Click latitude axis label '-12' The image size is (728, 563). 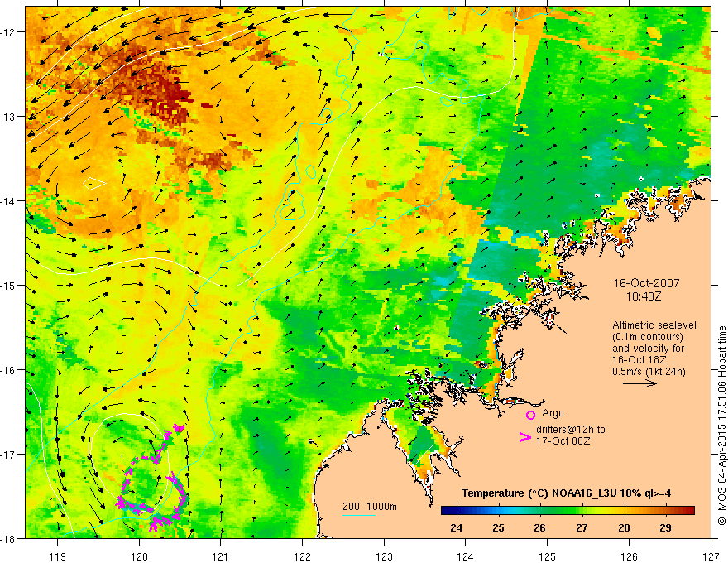tap(8, 32)
